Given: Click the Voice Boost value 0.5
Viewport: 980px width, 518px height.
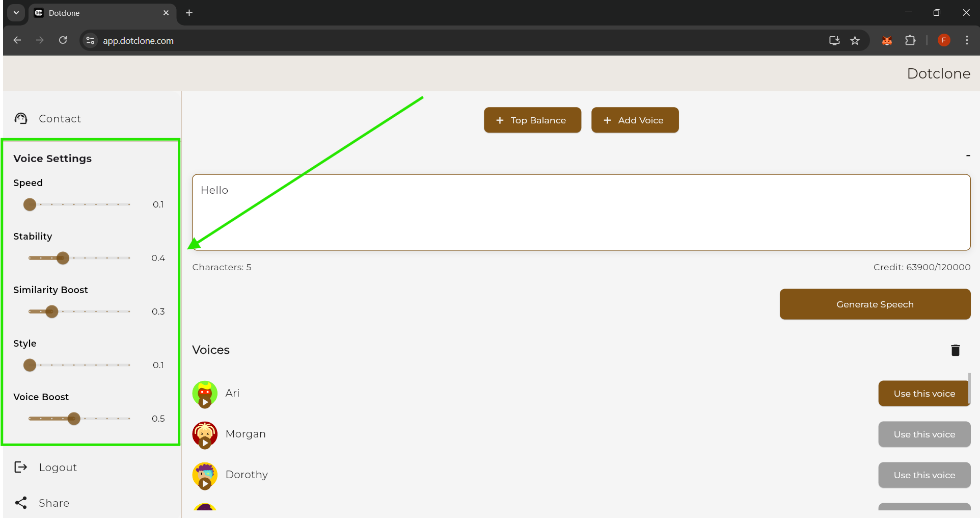Looking at the screenshot, I should [158, 419].
